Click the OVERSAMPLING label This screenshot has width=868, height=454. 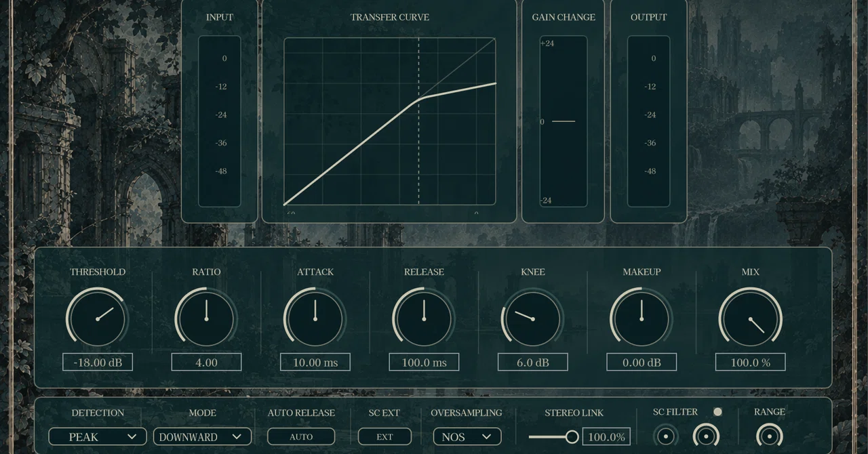(x=467, y=412)
